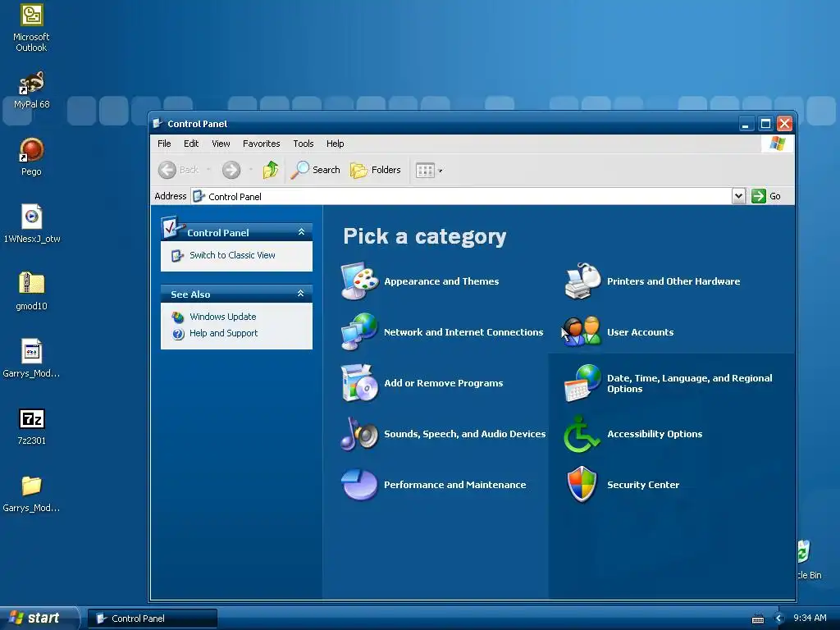
Task: Collapse the See Also sidebar section
Action: 300,294
